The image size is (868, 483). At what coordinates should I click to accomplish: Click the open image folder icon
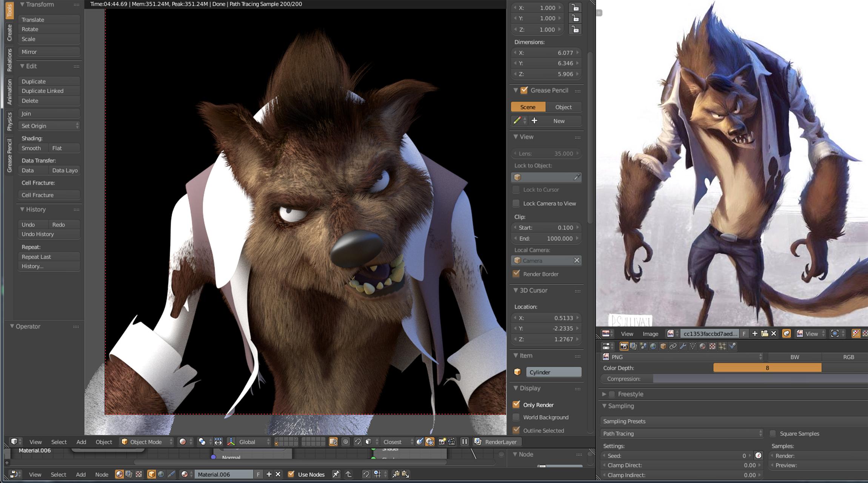pos(765,333)
